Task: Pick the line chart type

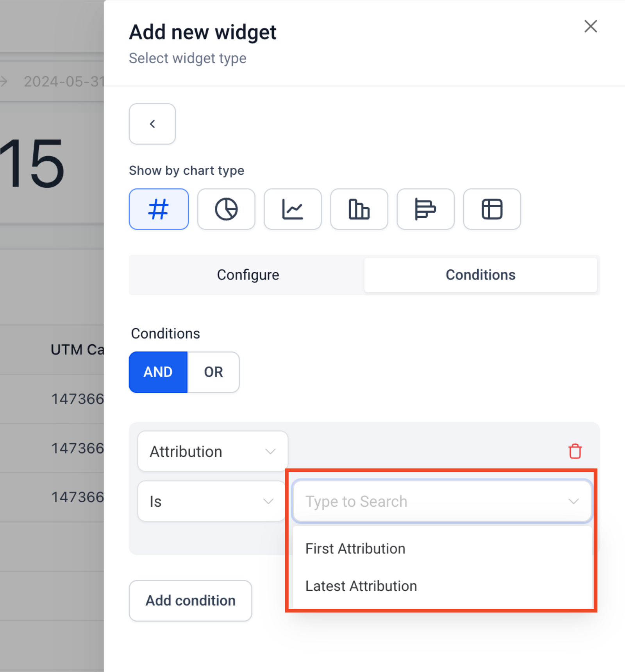Action: click(293, 209)
